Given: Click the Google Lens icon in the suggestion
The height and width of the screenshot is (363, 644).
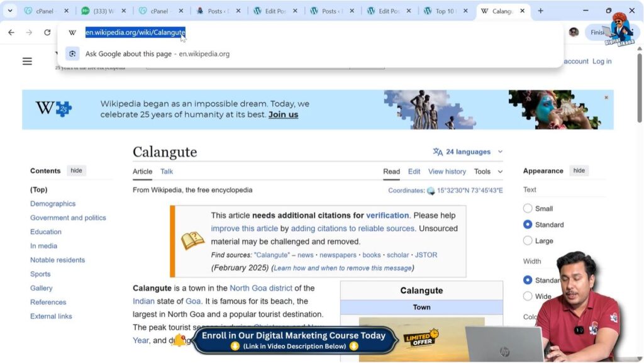Looking at the screenshot, I should [x=72, y=53].
